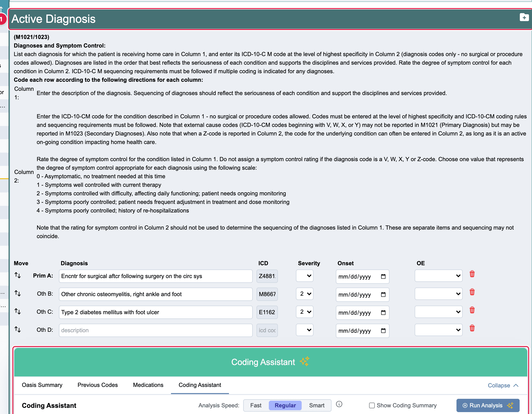Viewport: 532px width, 414px height.
Task: Select Smart analysis speed
Action: [x=317, y=405]
